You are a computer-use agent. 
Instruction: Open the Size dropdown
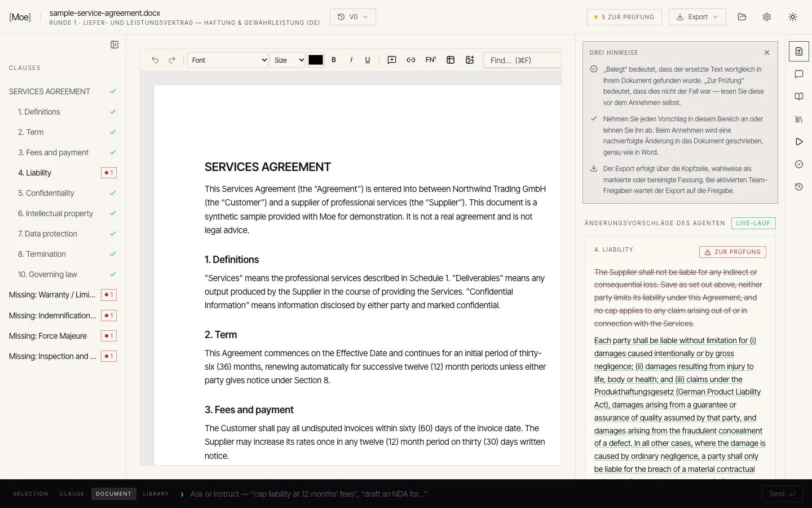[x=288, y=60]
